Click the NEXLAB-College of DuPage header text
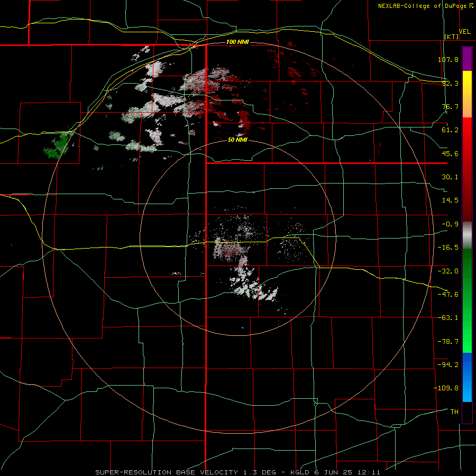The width and height of the screenshot is (476, 476). tap(422, 6)
